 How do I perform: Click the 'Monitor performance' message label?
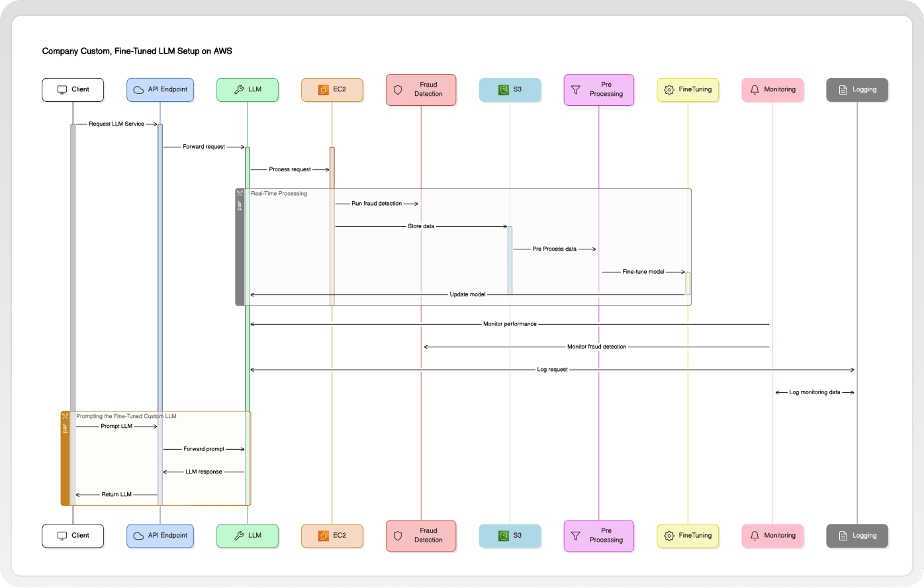click(510, 325)
